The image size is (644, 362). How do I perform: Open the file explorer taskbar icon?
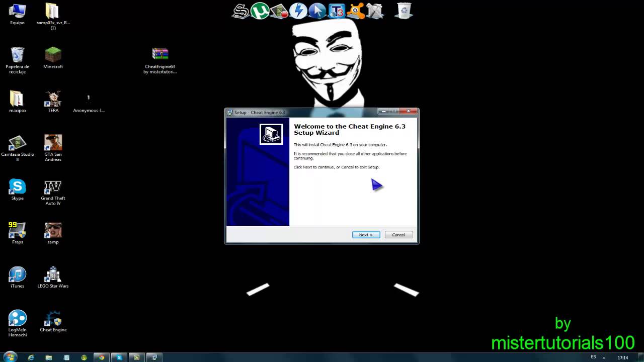point(49,357)
